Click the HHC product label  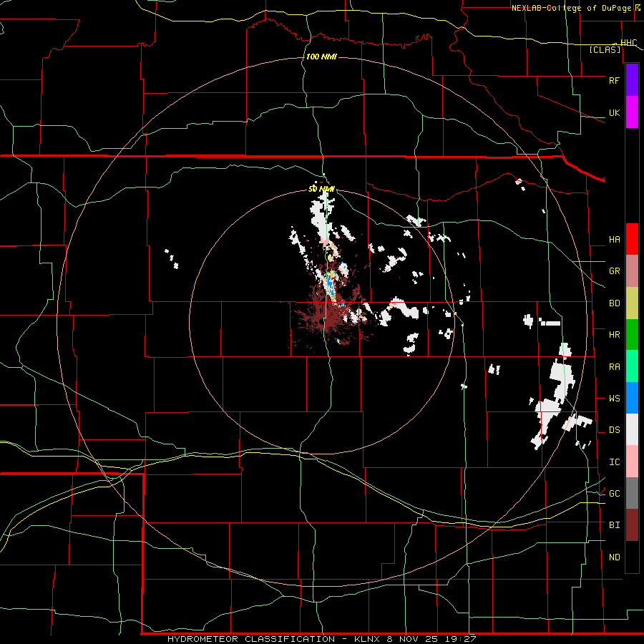point(628,42)
